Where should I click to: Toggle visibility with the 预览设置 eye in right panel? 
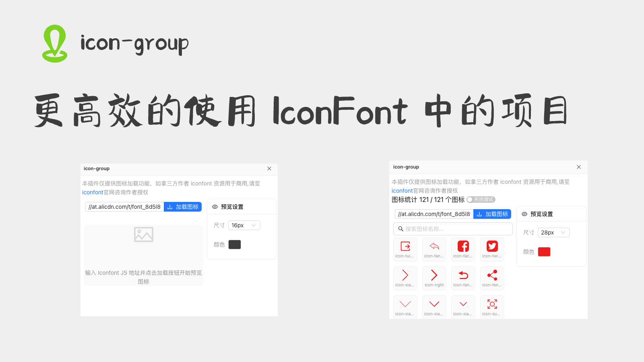[x=524, y=214]
